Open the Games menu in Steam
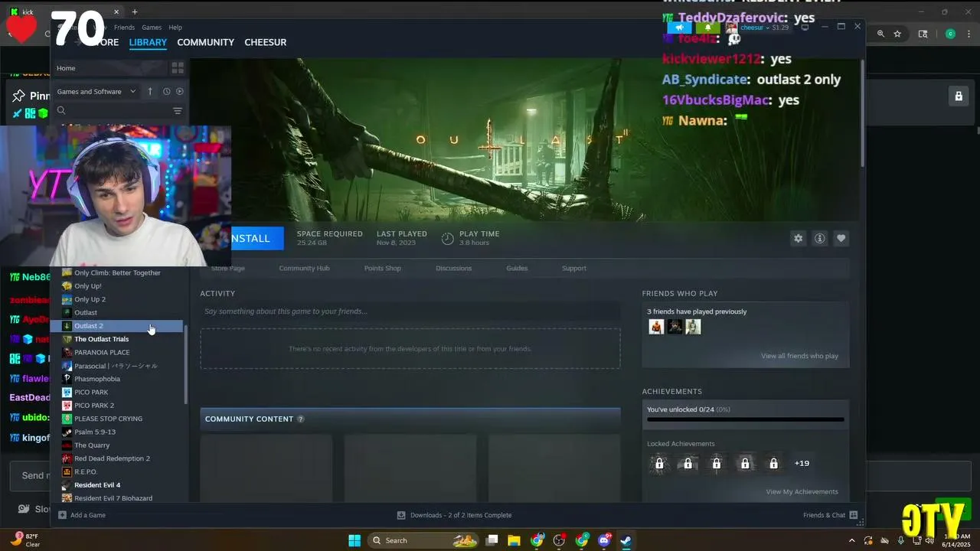 click(152, 28)
